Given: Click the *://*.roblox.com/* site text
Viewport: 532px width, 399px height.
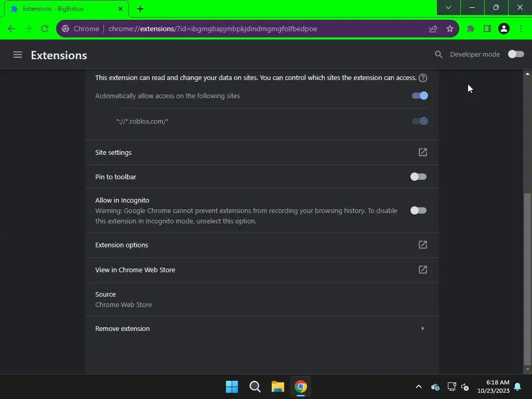Looking at the screenshot, I should pyautogui.click(x=142, y=121).
